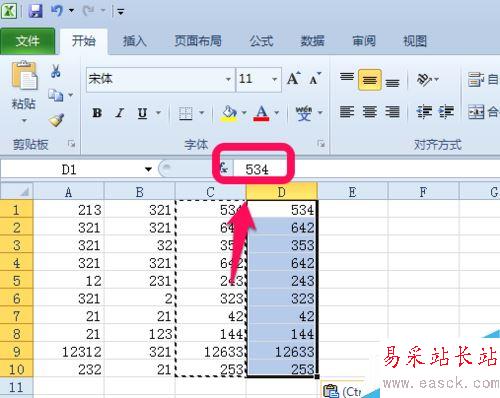
Task: Open fill color palette dropdown arrow
Action: (x=244, y=113)
